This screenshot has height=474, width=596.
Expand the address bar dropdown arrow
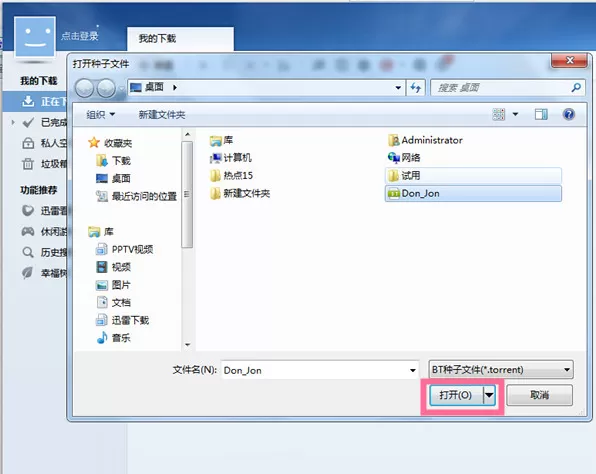[x=398, y=88]
